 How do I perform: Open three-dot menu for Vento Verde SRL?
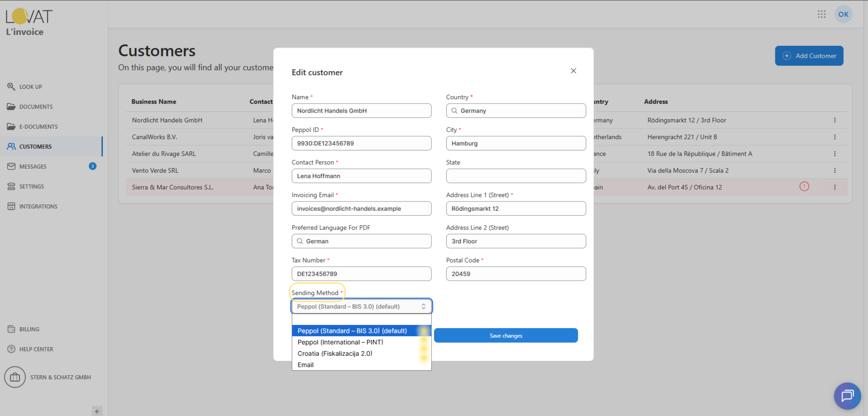835,170
